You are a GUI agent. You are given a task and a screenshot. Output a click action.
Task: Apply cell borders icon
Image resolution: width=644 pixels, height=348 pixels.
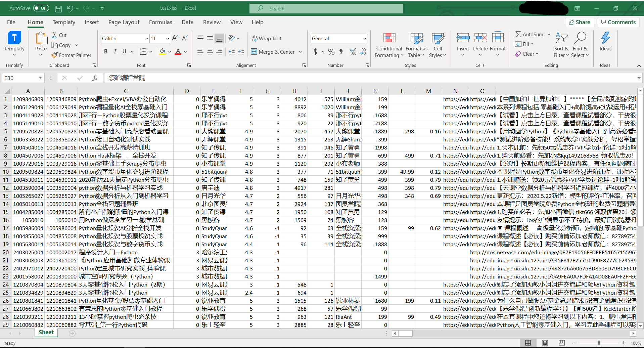[143, 51]
